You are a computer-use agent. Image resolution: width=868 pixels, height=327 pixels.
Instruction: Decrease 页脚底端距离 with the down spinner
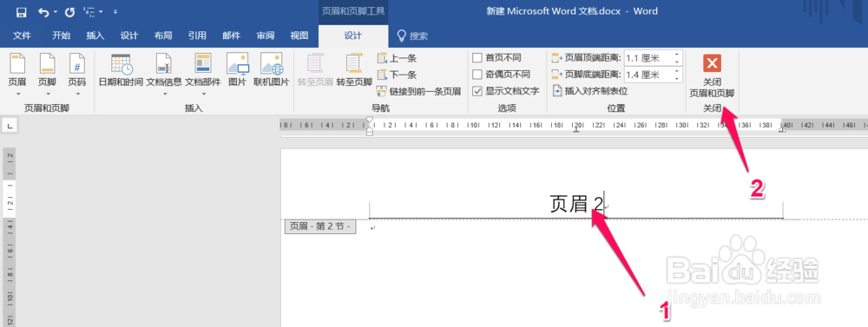(x=677, y=78)
